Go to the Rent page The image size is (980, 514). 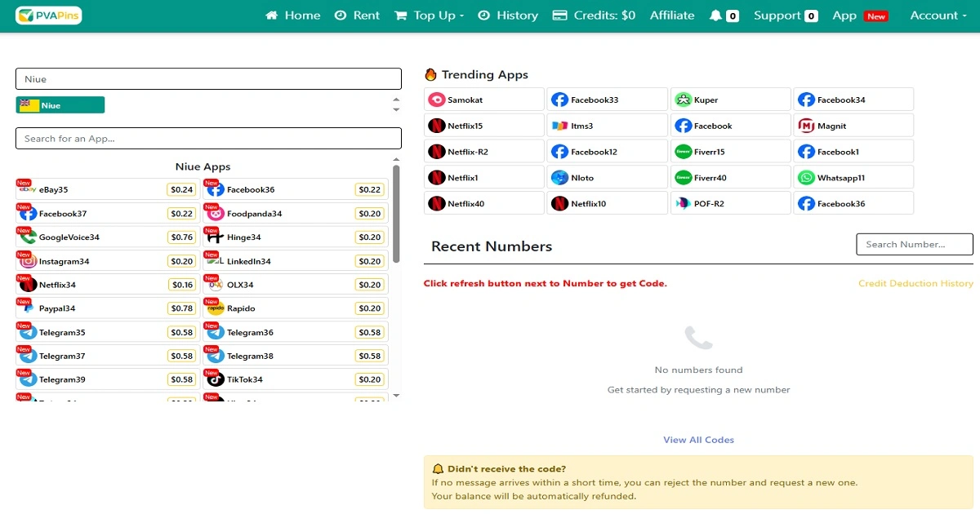pos(357,16)
